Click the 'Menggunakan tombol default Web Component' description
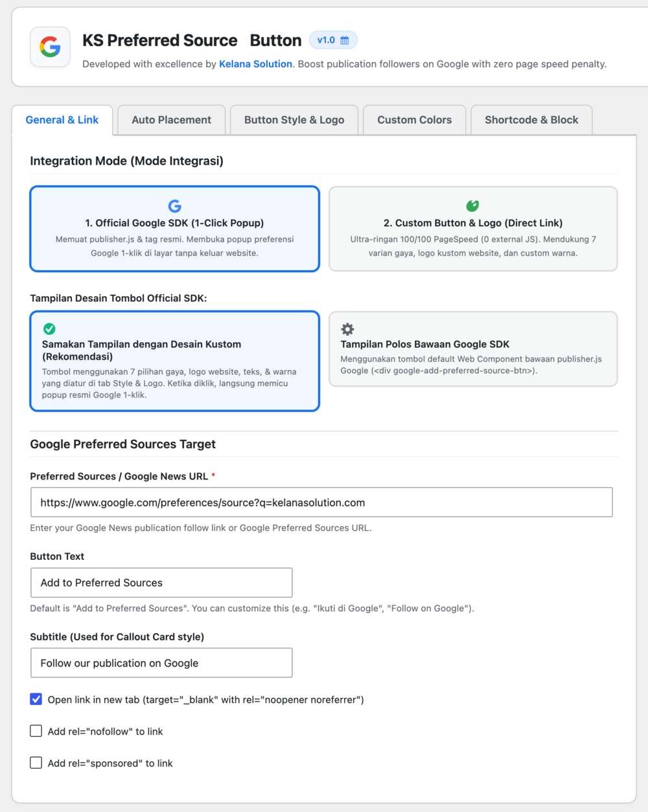This screenshot has width=648, height=812. point(471,365)
